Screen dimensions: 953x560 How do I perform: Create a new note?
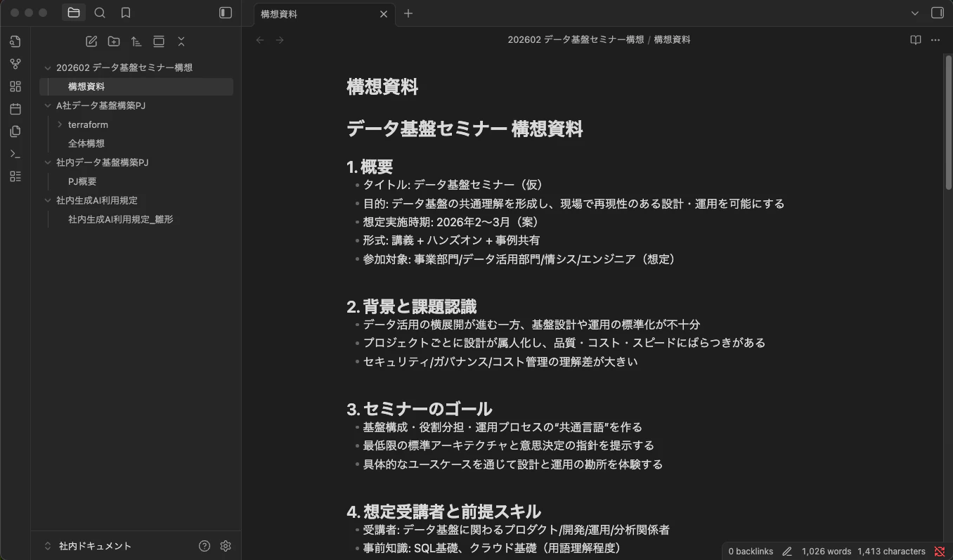(91, 41)
